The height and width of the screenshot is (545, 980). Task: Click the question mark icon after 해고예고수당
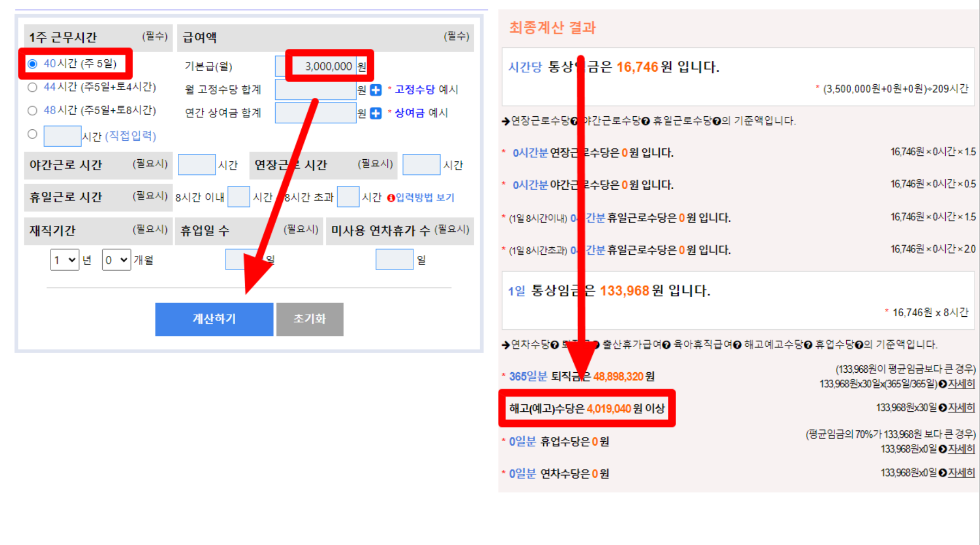coord(808,345)
